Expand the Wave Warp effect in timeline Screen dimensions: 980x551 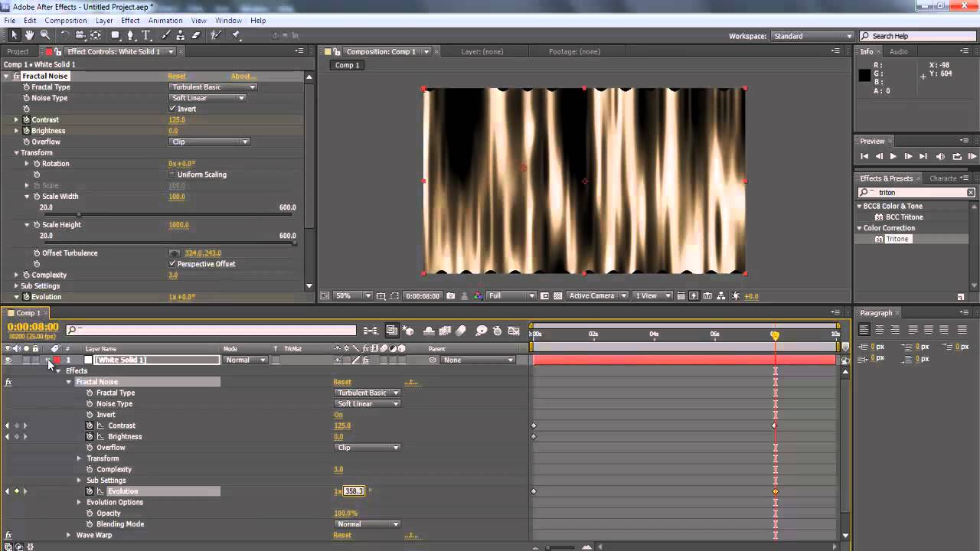[68, 536]
